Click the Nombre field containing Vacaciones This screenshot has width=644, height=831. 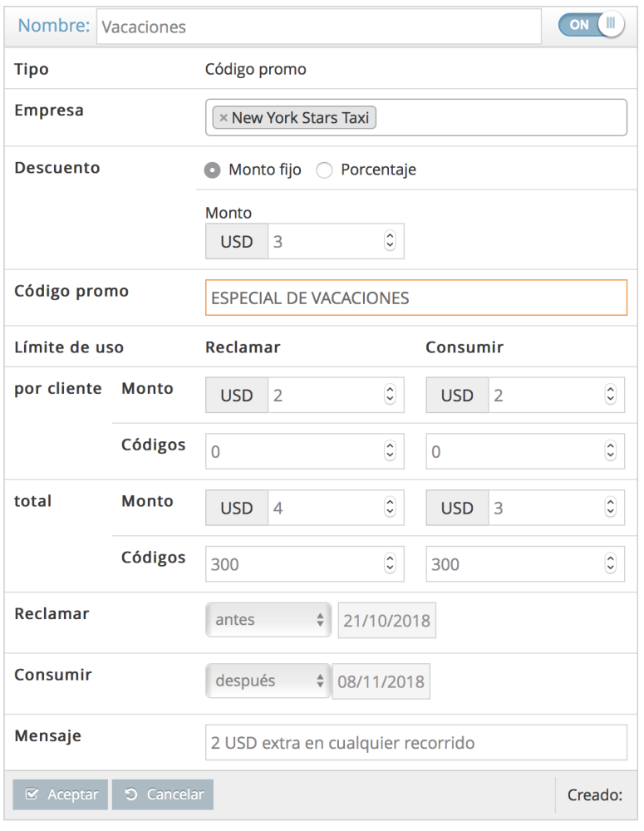click(319, 27)
